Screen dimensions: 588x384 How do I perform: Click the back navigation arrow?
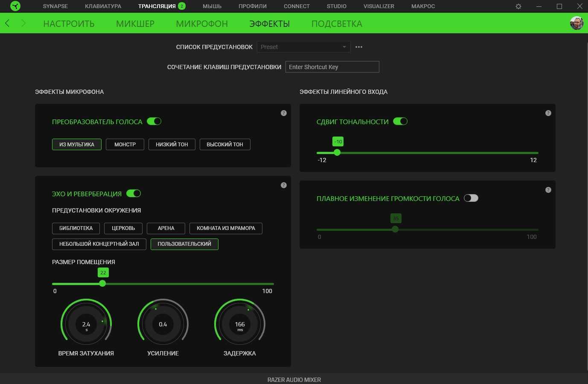coord(7,23)
